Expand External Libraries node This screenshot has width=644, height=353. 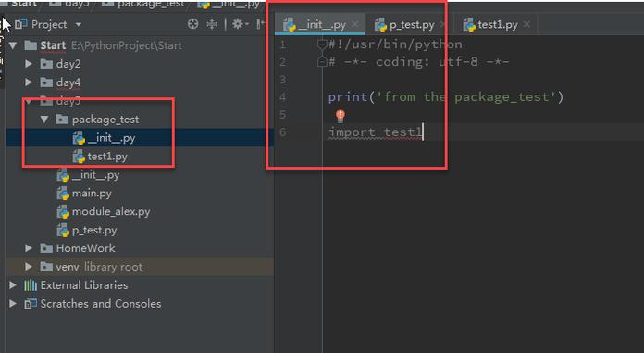tap(13, 285)
